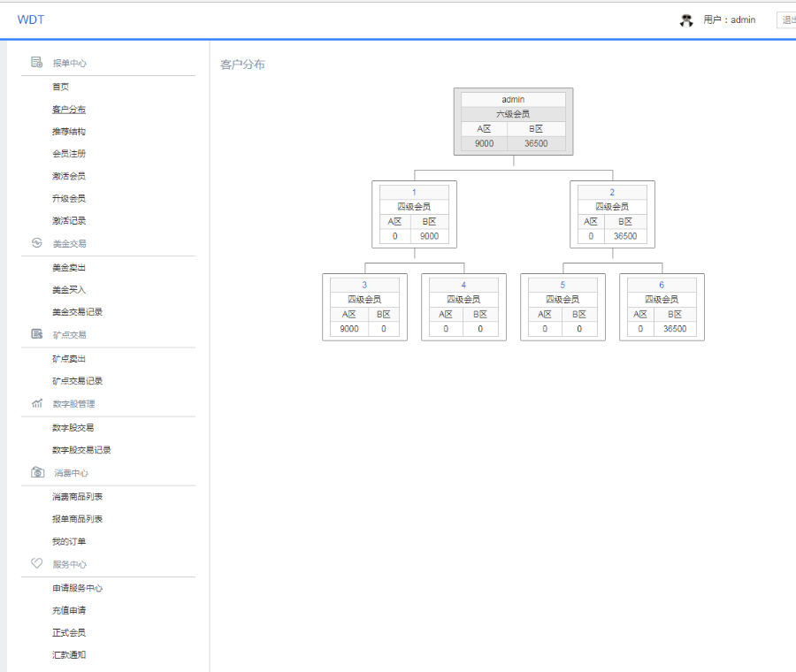Select 推荐结构 in the sidebar

(x=68, y=132)
